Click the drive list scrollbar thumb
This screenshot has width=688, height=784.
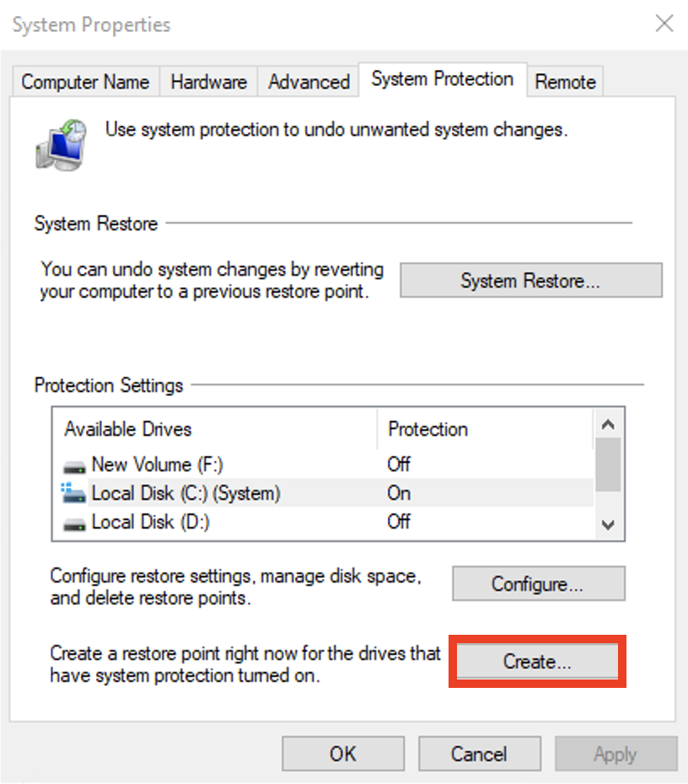pyautogui.click(x=608, y=464)
